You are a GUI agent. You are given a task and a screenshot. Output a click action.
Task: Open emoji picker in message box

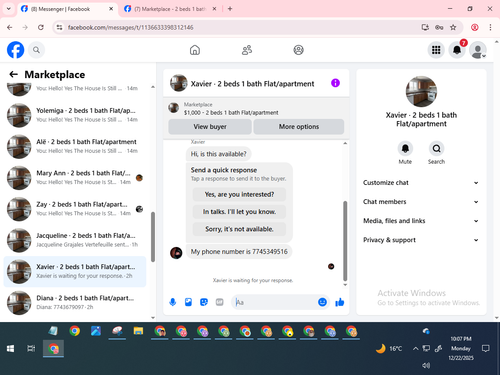(x=322, y=302)
